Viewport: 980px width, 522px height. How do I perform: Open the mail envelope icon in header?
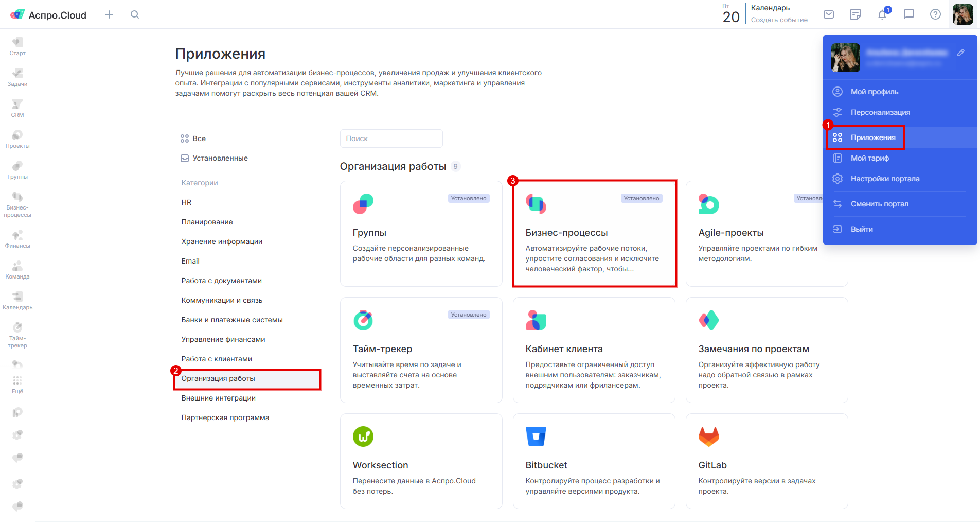(x=829, y=14)
